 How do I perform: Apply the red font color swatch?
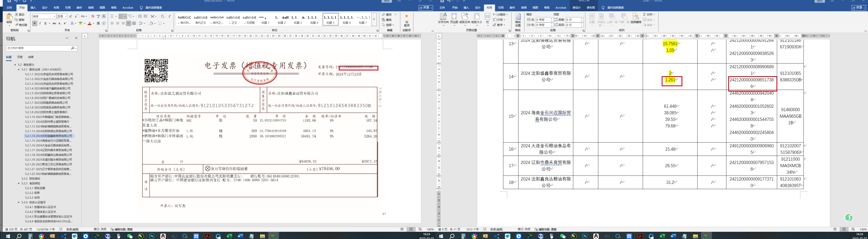pyautogui.click(x=89, y=24)
